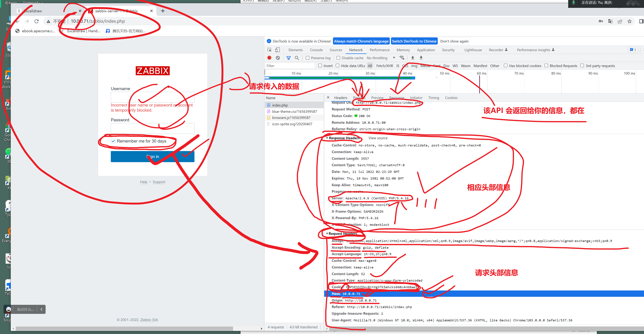Click Switch DevTools to Chinese button

coord(414,41)
